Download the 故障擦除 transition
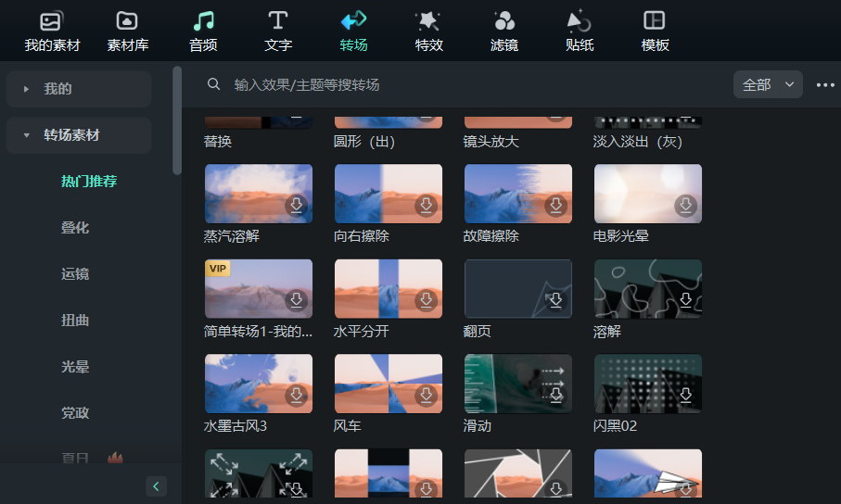Viewport: 841px width, 504px height. (555, 206)
